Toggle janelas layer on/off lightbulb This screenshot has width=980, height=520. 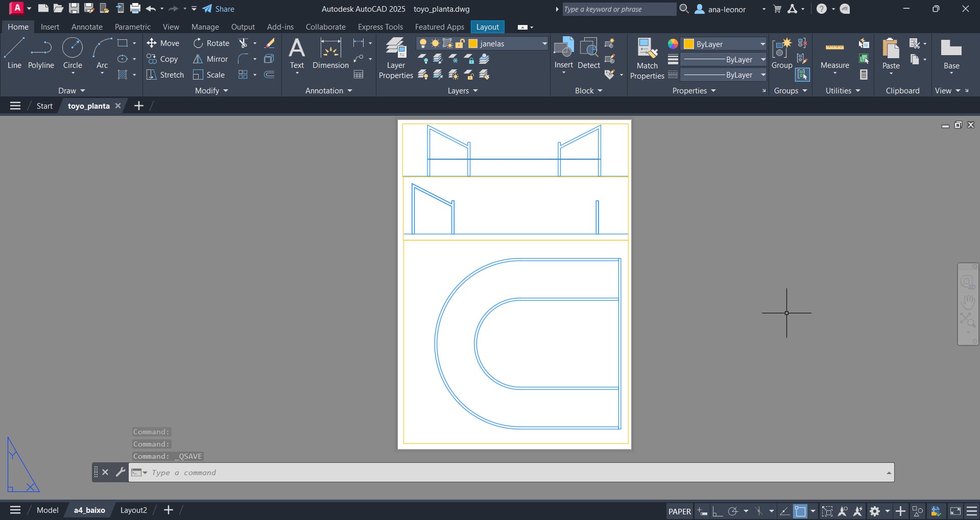pos(423,44)
